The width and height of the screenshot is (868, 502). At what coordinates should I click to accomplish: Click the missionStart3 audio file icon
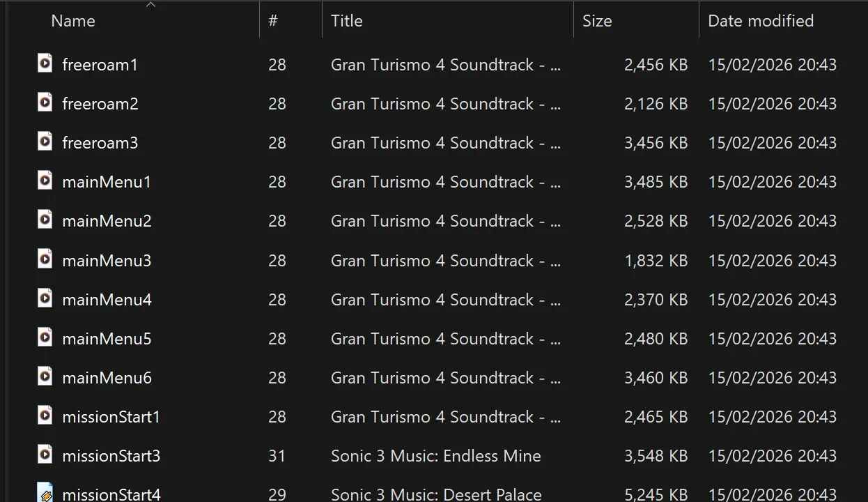click(x=45, y=455)
